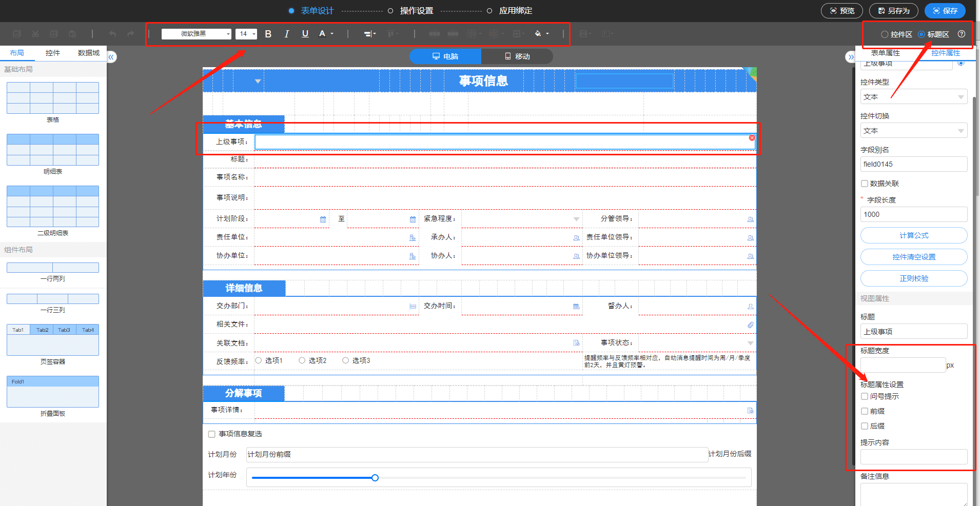Click calendar icon after 至 date field
This screenshot has height=506, width=980.
point(413,219)
